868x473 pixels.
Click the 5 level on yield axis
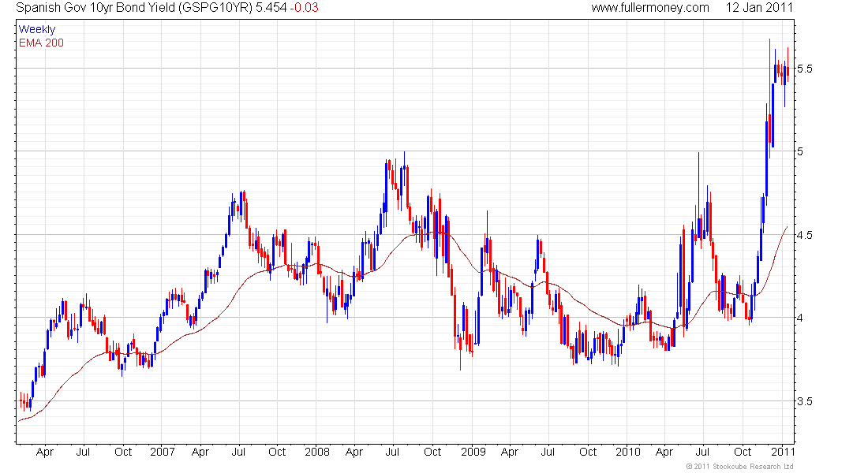801,151
